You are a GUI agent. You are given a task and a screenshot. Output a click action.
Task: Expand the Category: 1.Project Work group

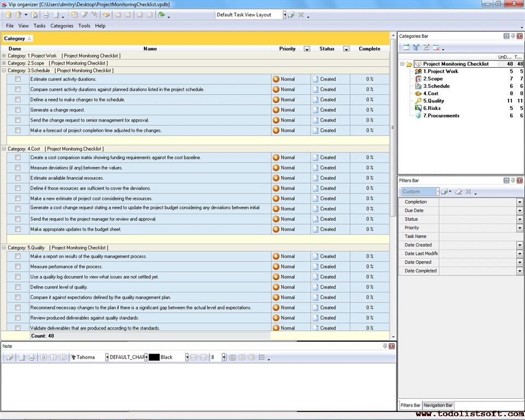click(4, 56)
